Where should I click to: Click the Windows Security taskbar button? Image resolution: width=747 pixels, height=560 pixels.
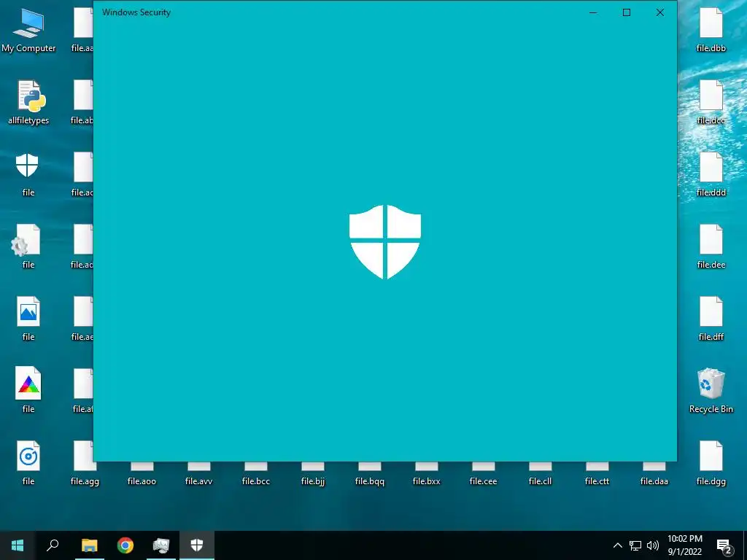click(x=197, y=545)
